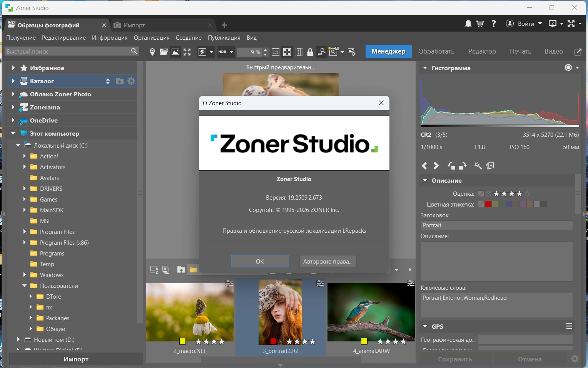Switch to the Редактор tab

(x=482, y=52)
